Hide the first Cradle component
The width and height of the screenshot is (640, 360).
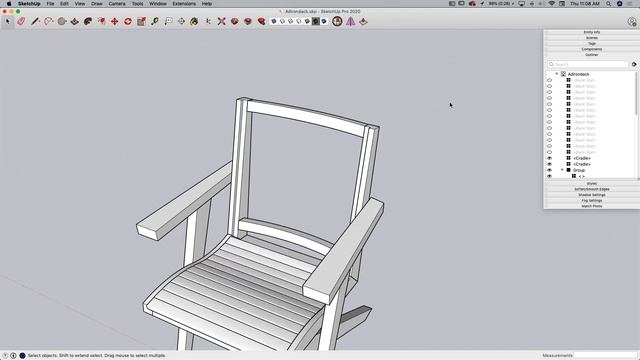549,158
